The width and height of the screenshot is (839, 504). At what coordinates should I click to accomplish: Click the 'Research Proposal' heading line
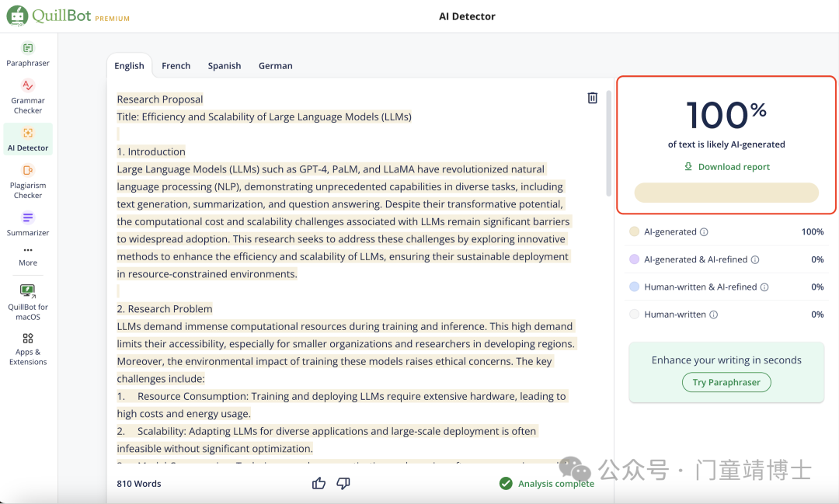tap(160, 99)
